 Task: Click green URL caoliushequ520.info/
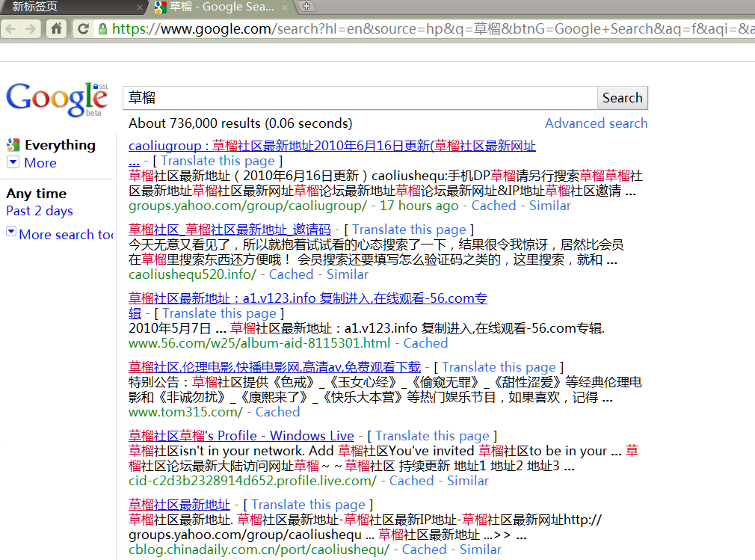click(192, 274)
